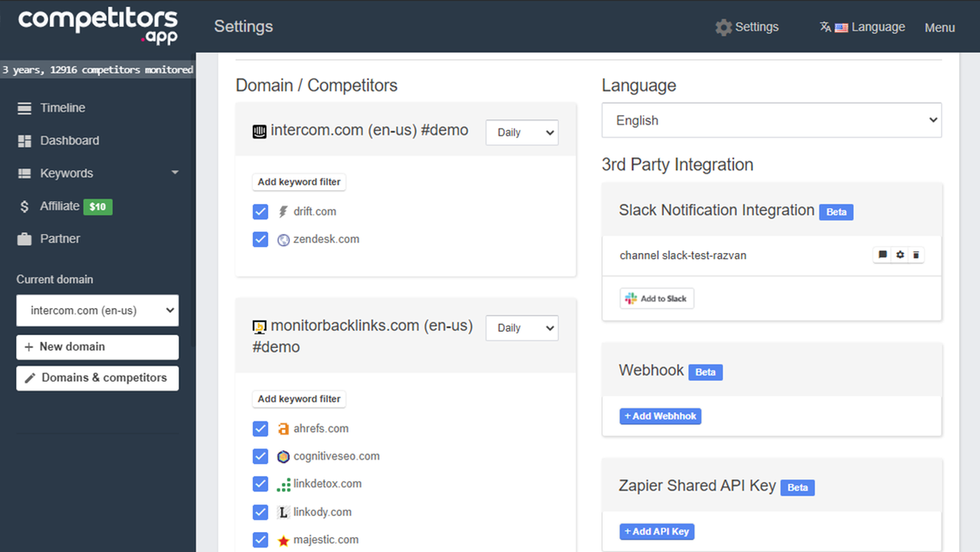Viewport: 980px width, 552px height.
Task: Delete the slack-test-razvan channel via trash icon
Action: pos(916,255)
